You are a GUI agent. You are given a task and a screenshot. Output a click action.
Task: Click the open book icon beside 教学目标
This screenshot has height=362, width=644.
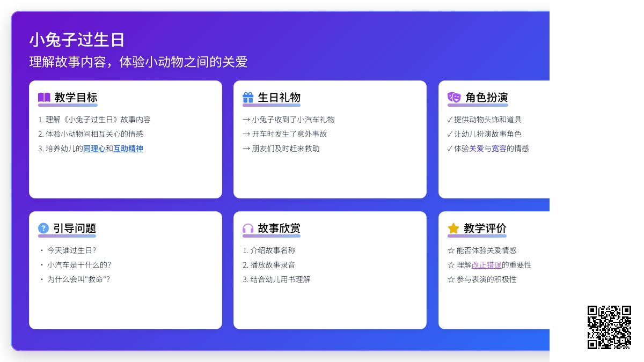pos(44,98)
